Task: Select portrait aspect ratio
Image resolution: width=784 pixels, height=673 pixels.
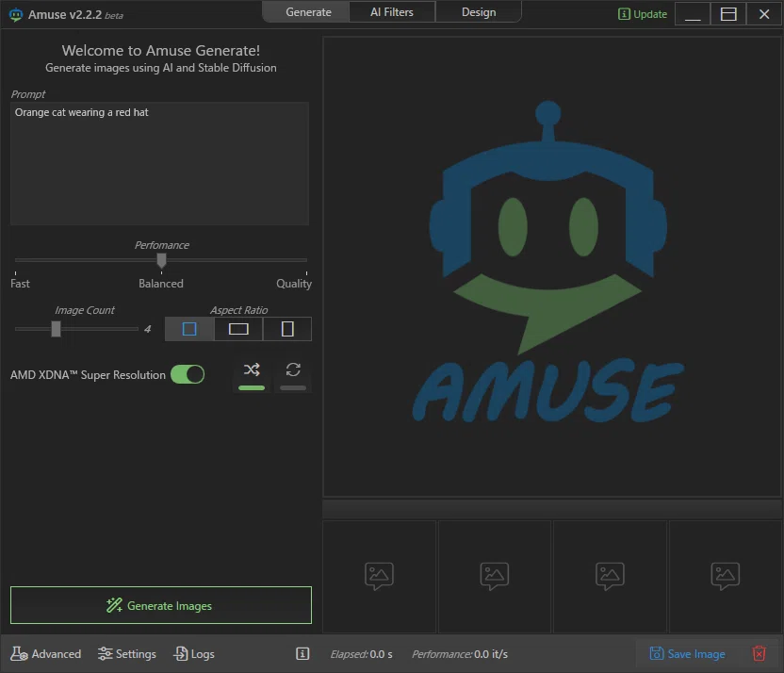Action: (287, 329)
